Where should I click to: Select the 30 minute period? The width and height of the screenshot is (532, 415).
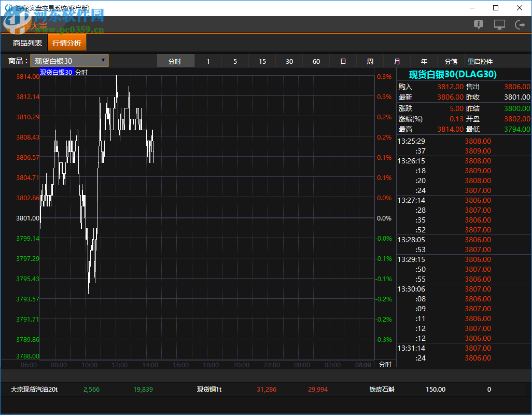click(289, 61)
